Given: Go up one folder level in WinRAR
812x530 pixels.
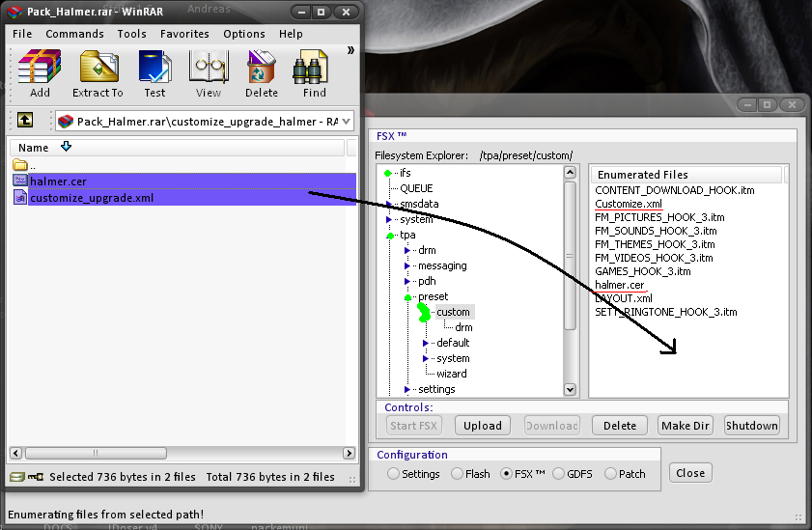Looking at the screenshot, I should pos(25,120).
